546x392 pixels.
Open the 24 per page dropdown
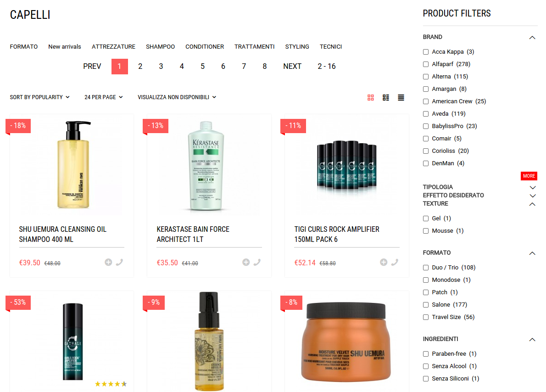click(103, 97)
